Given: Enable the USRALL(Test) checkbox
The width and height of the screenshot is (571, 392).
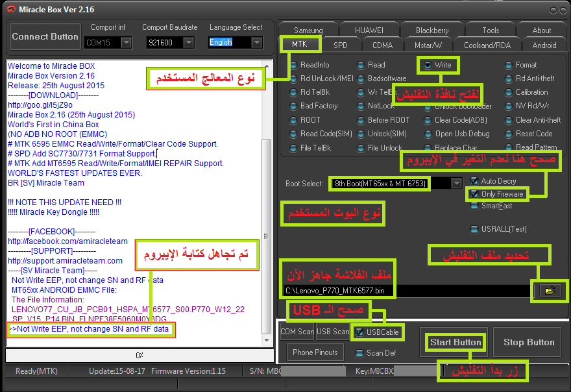Looking at the screenshot, I should tap(474, 230).
